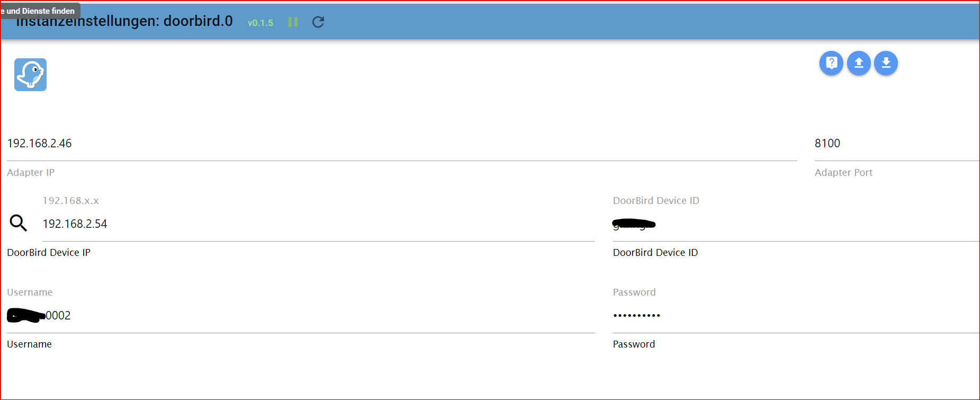Reload the doorbird.0 instance
The height and width of the screenshot is (400, 980).
pos(318,22)
